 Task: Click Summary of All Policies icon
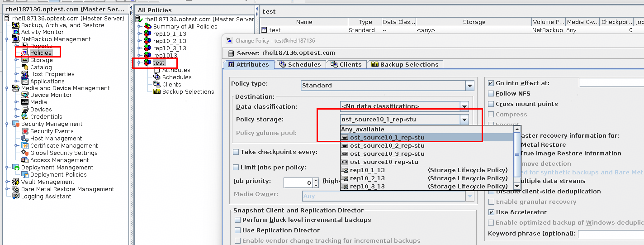(x=148, y=27)
